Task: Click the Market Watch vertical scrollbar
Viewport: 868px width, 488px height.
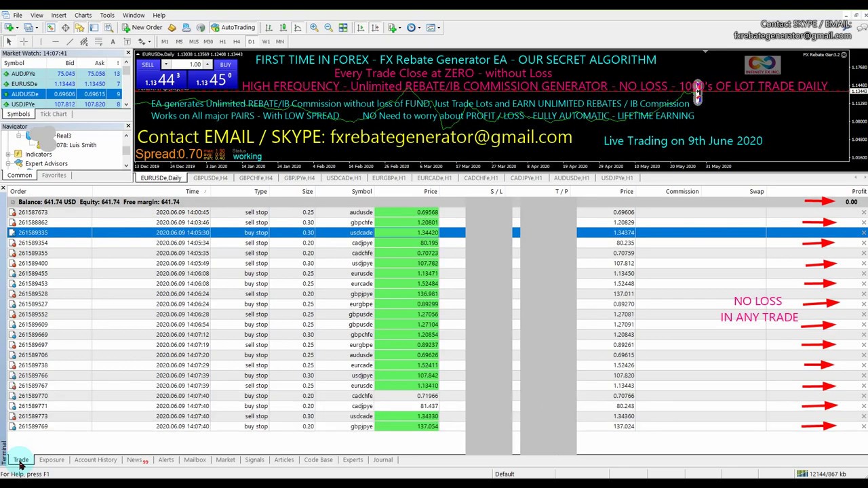Action: [126, 83]
